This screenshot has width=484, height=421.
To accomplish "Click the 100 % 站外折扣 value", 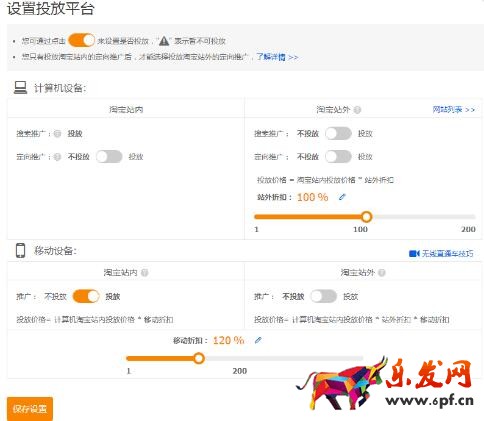I will point(312,197).
